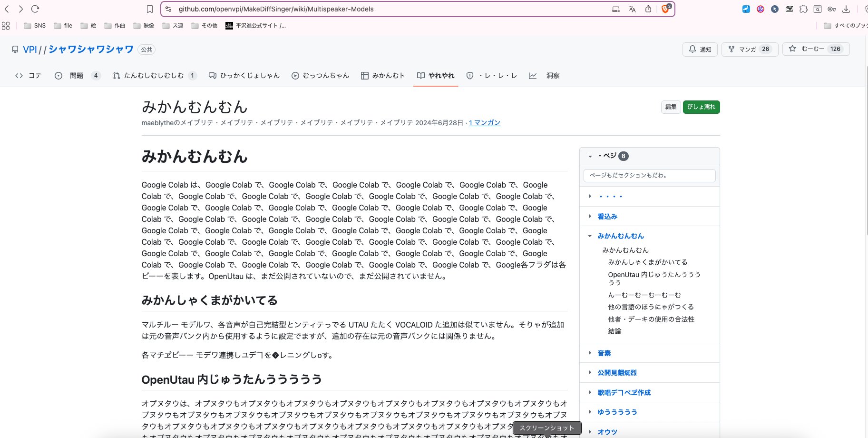
Task: Open the Brave Shields lion icon
Action: click(665, 9)
